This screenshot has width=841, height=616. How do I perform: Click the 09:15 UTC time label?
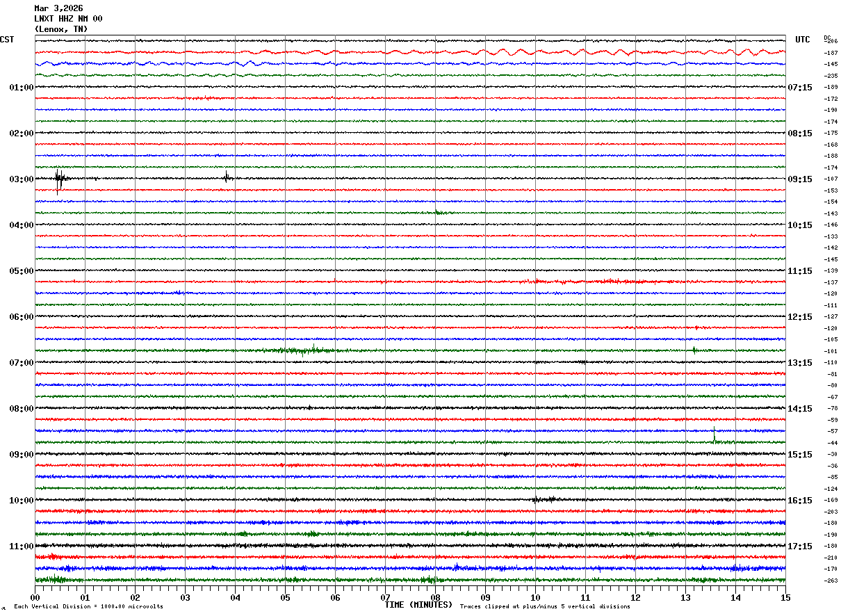pos(800,179)
